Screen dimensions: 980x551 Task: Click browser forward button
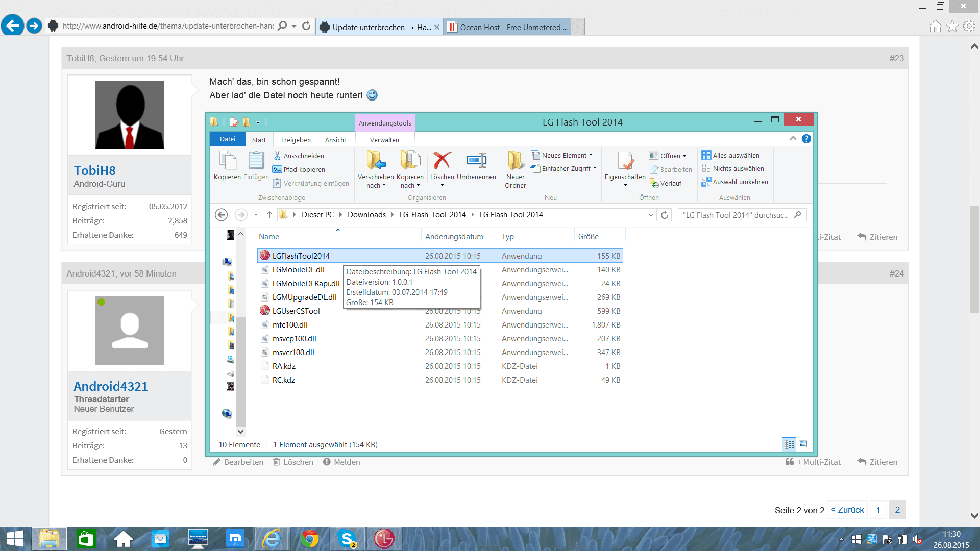(34, 26)
